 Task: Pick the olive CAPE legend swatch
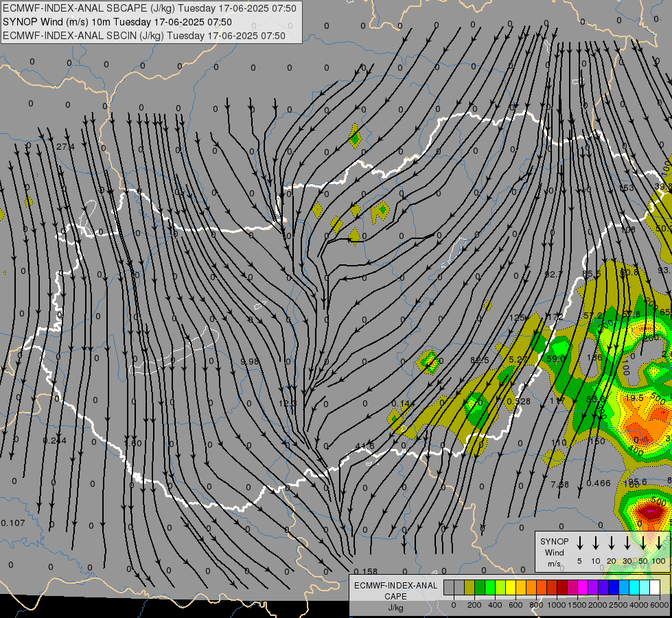click(470, 587)
